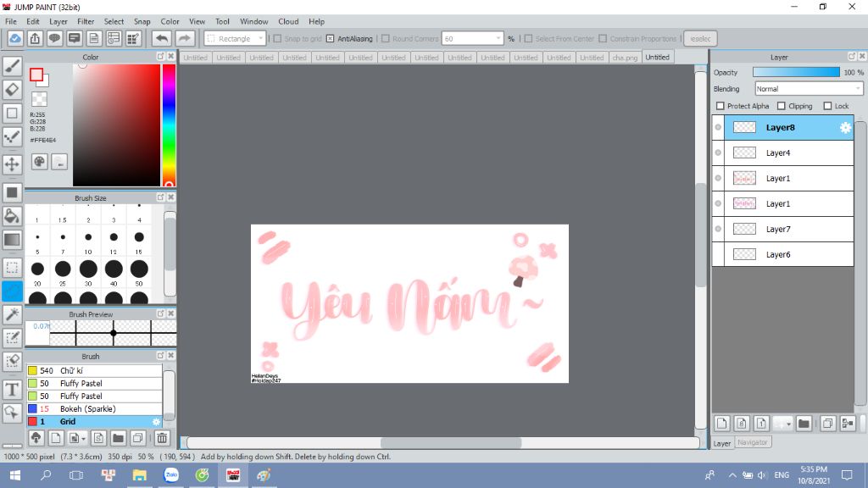Select the Magic Wand tool

(12, 313)
